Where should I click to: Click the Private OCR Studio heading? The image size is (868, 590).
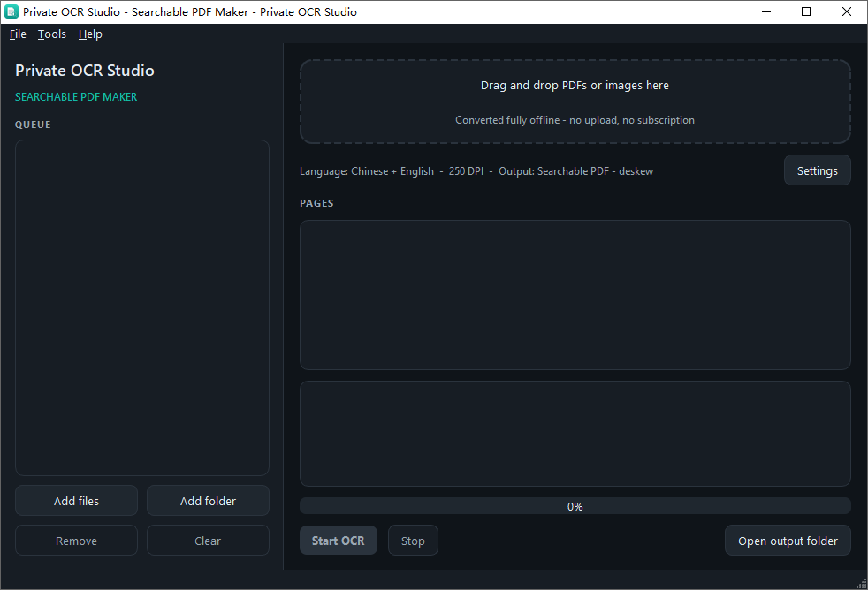point(85,71)
